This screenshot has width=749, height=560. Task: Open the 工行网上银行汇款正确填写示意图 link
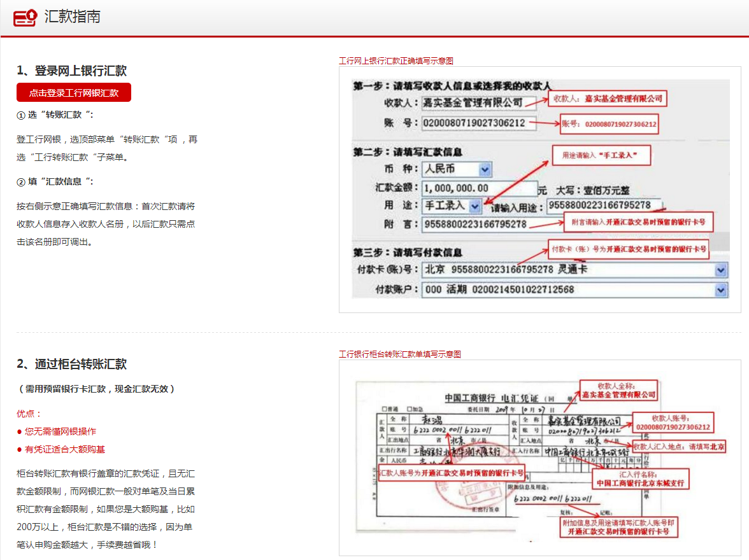tap(396, 60)
